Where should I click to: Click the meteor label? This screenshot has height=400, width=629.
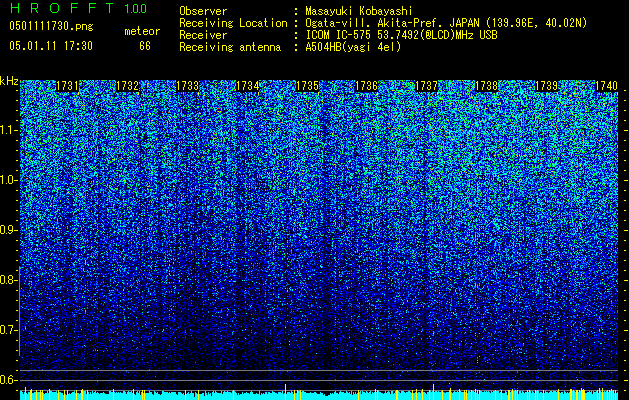point(142,31)
